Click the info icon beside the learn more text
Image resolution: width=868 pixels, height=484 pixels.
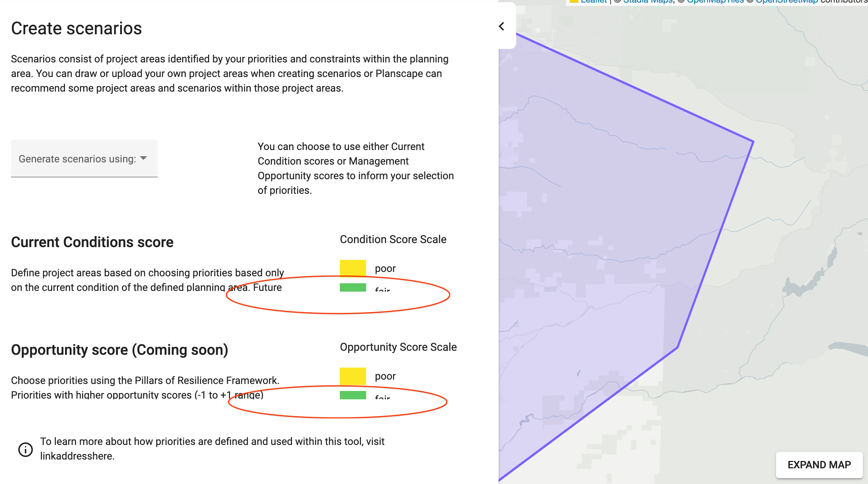pyautogui.click(x=25, y=449)
